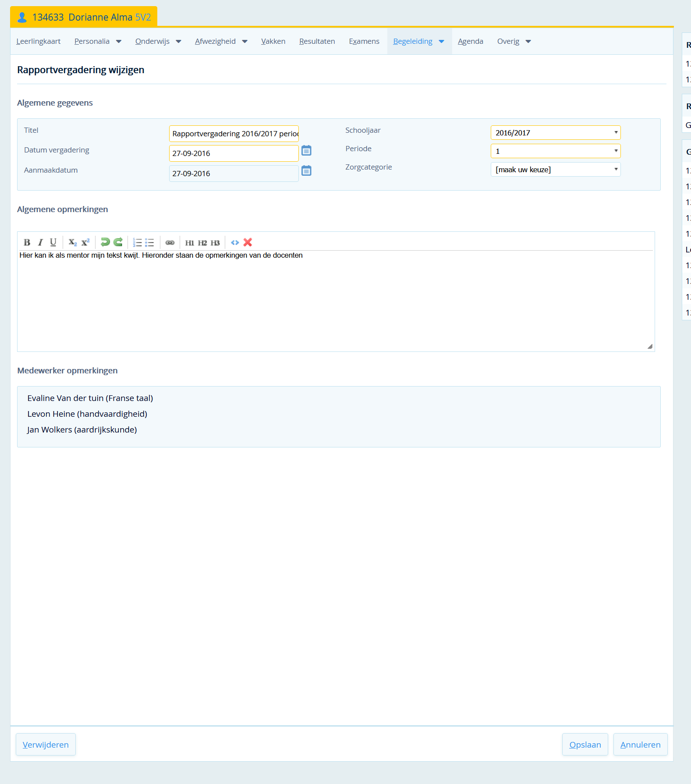Open the Leerlingkaart tab

[x=39, y=41]
